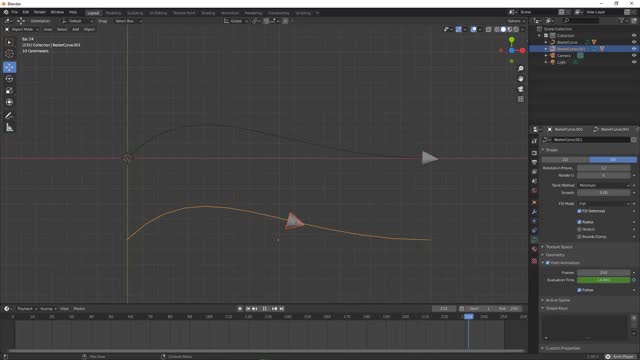Toggle X-ray mode in viewport header
640x360 pixels.
[x=488, y=29]
